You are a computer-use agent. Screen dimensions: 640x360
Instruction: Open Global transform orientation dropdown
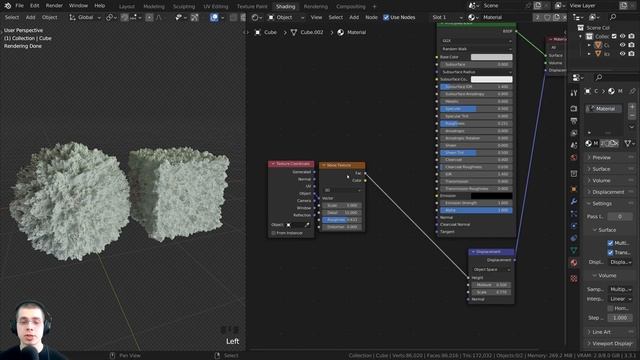tap(85, 18)
